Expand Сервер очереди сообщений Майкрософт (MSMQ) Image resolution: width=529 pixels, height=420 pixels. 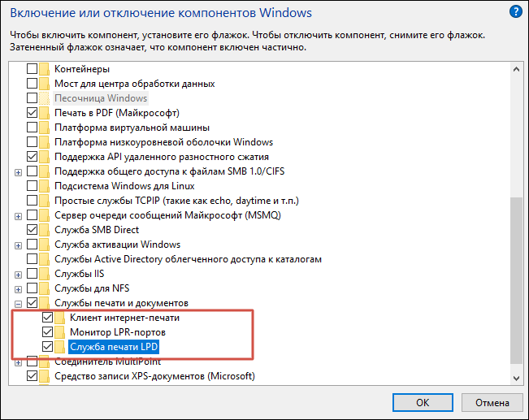pos(18,215)
